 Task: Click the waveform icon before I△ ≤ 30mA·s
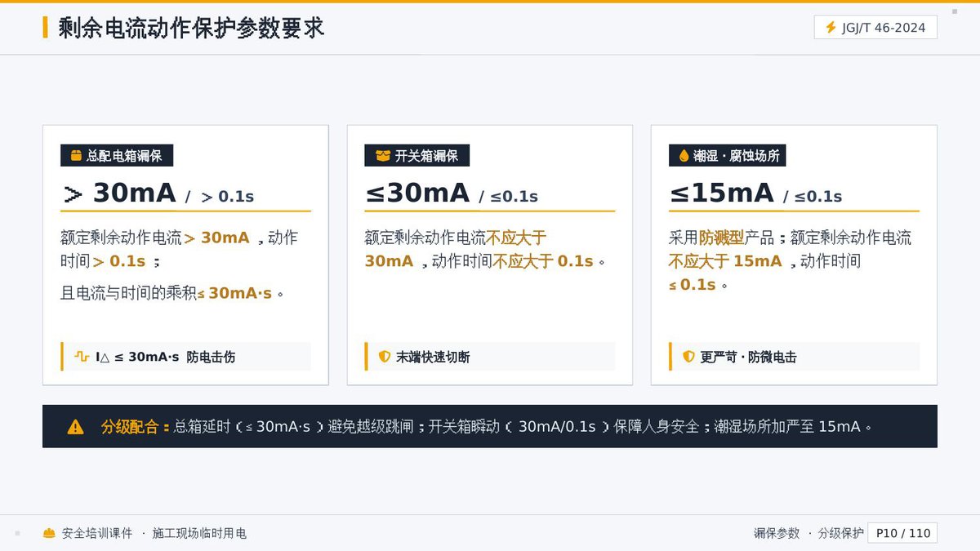point(82,357)
